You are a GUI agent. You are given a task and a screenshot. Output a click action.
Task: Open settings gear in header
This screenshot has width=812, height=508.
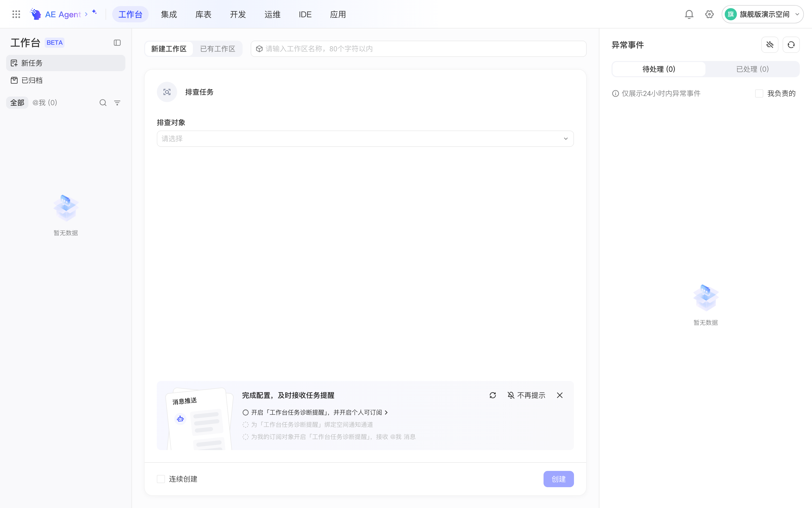[x=709, y=14]
